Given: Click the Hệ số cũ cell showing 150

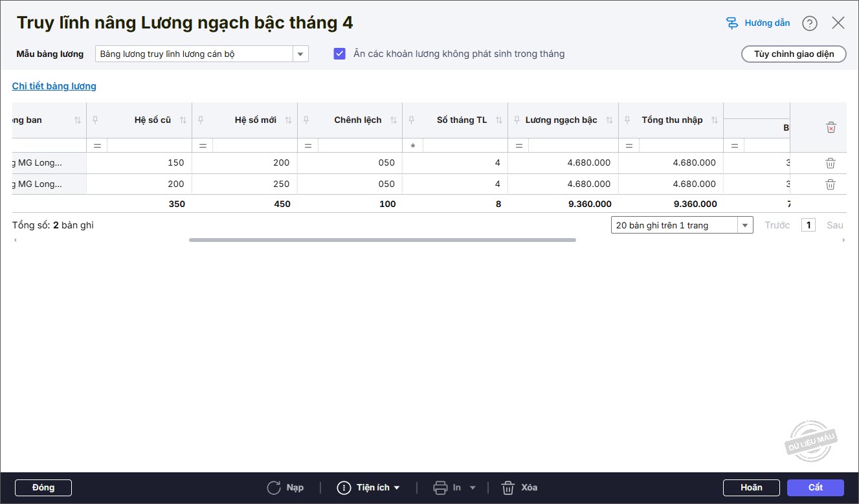Looking at the screenshot, I should point(139,163).
